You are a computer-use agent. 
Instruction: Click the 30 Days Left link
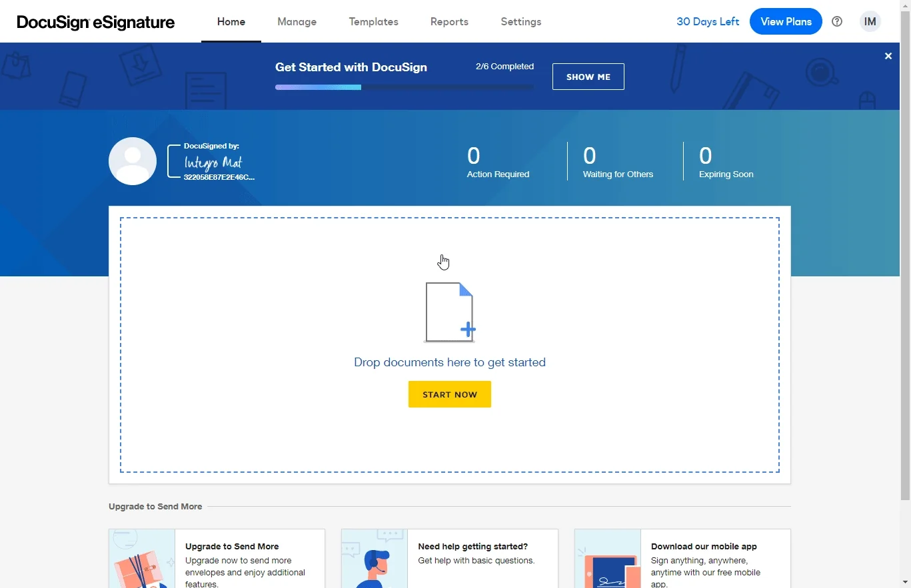pos(708,21)
